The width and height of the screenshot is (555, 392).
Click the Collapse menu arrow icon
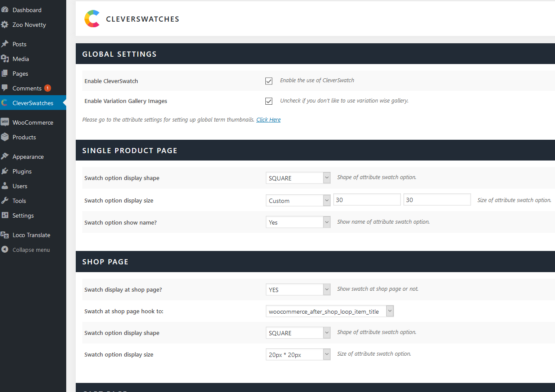[x=5, y=250]
